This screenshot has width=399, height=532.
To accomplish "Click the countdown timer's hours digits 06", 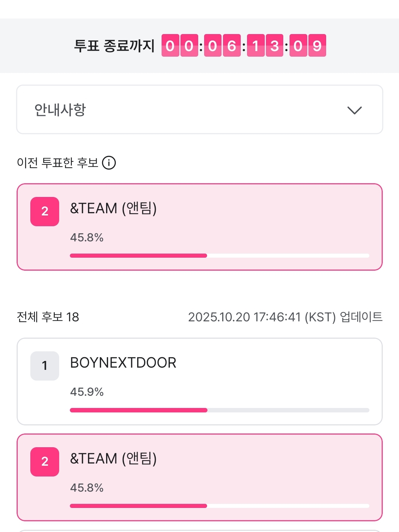I will tap(222, 46).
